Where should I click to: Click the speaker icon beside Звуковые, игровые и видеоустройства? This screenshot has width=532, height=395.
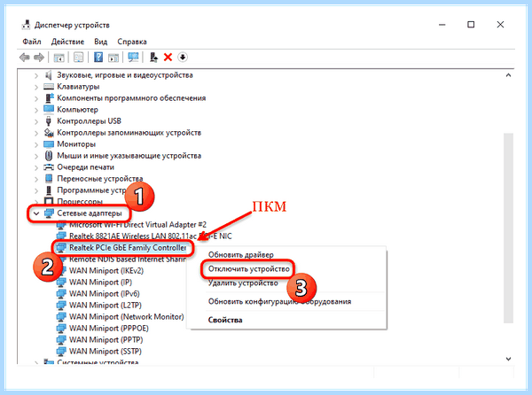[49, 75]
